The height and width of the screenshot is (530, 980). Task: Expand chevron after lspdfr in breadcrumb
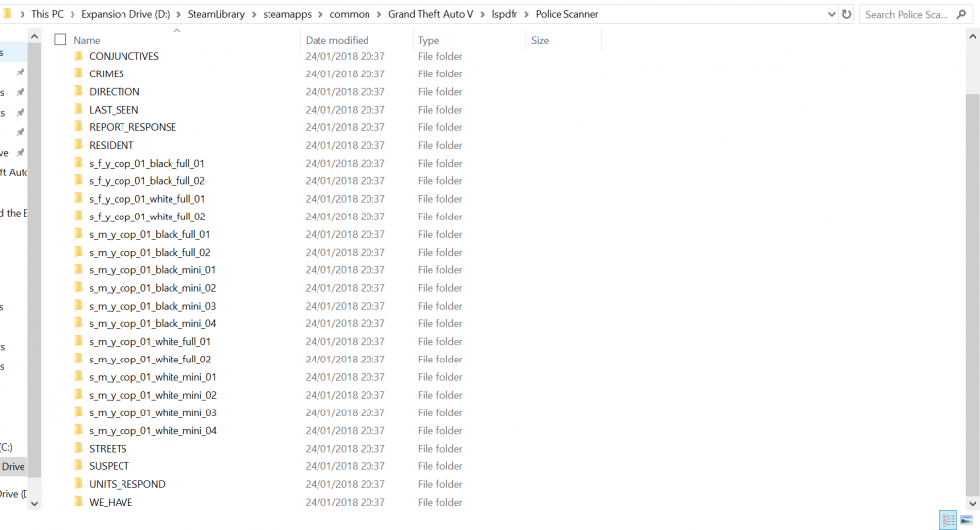tap(526, 14)
